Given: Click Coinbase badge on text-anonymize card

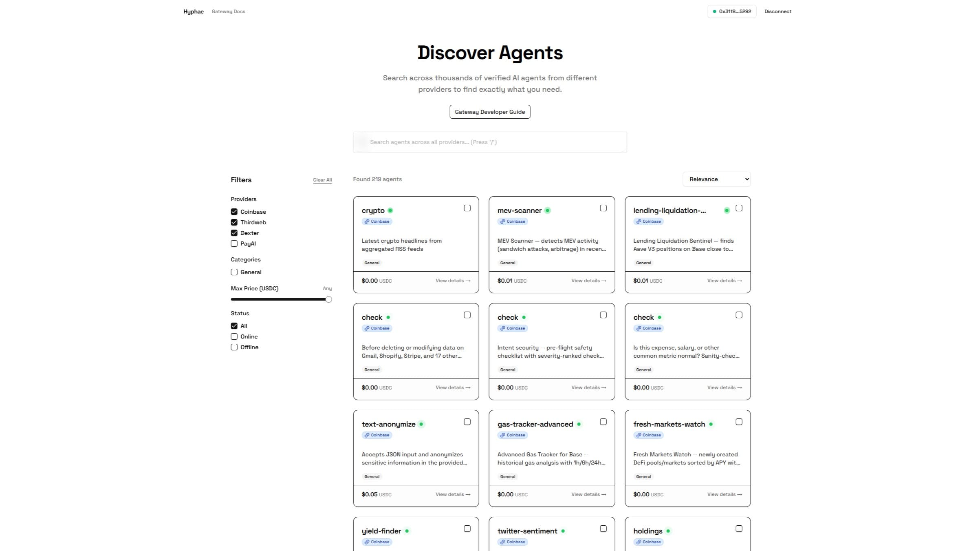Looking at the screenshot, I should pos(377,435).
